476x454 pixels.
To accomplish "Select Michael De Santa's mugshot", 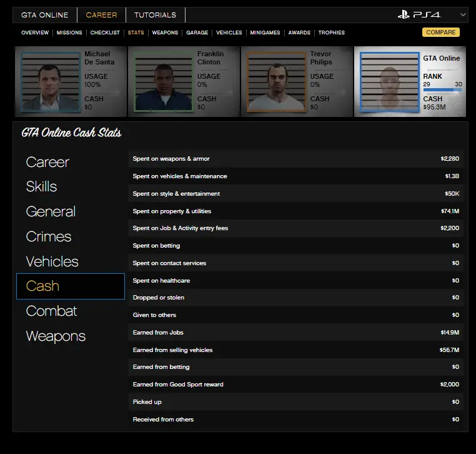I will tap(51, 81).
